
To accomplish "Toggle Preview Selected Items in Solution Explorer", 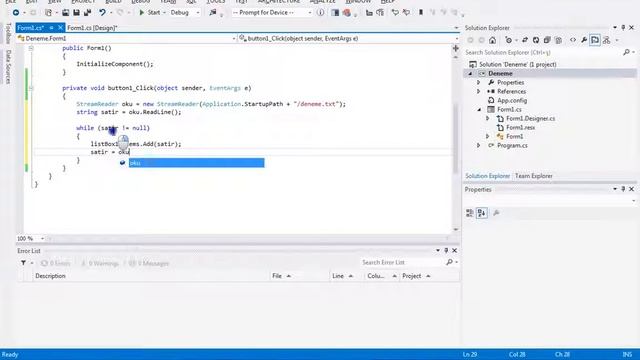I will pos(595,40).
